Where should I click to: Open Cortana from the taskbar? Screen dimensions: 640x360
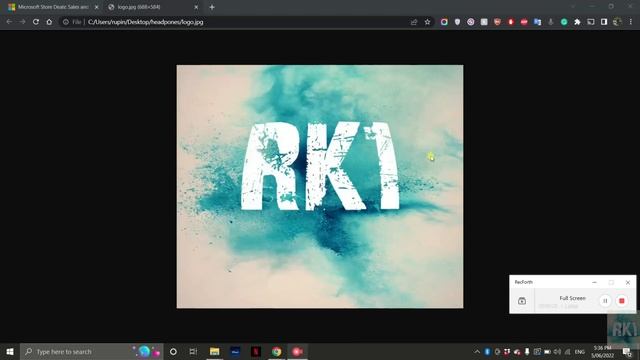[x=173, y=351]
